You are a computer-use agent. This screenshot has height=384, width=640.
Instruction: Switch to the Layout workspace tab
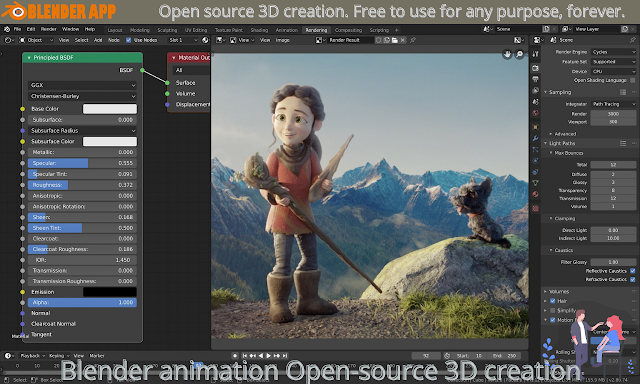tap(115, 30)
